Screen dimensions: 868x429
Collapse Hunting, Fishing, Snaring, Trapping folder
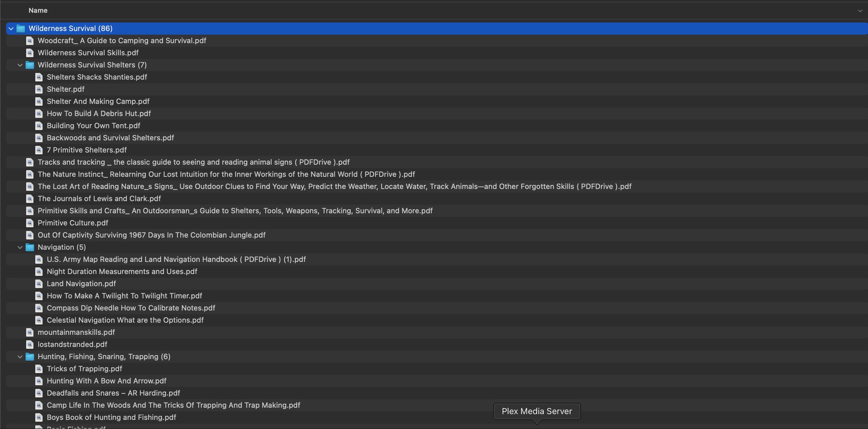click(x=20, y=357)
